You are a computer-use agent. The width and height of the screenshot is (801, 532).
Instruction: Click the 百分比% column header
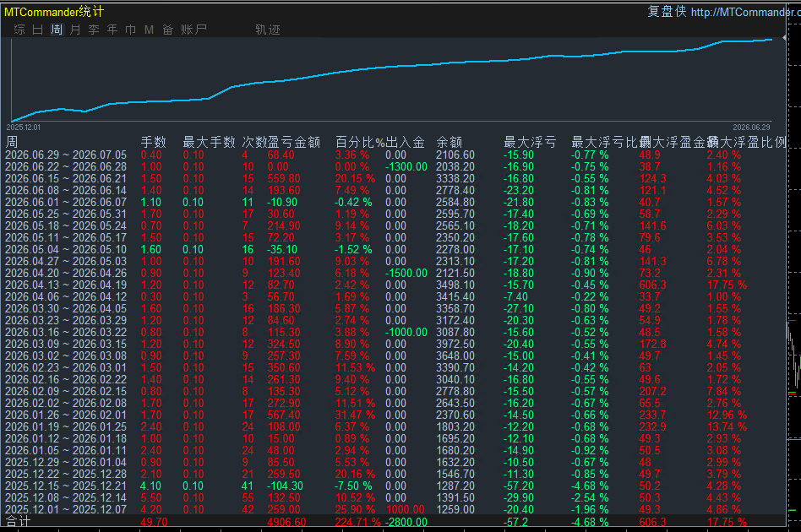point(360,142)
